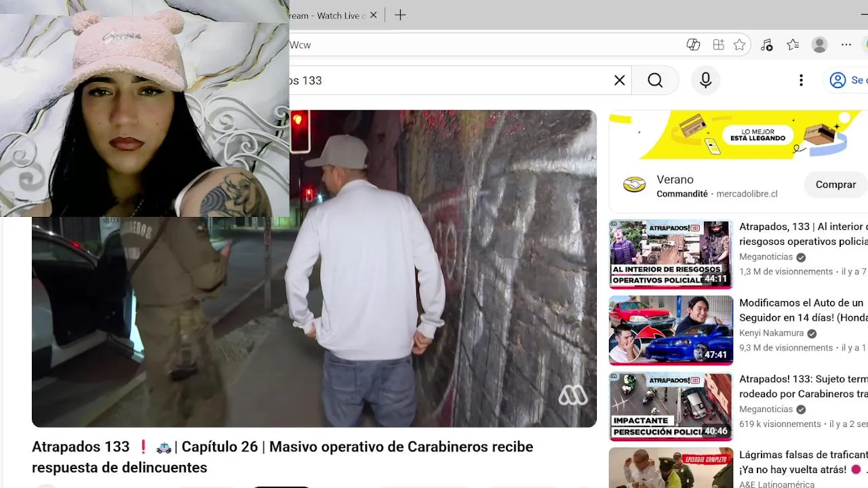The height and width of the screenshot is (488, 868).
Task: Open 'Modificamos el Auto de un' video title
Action: pyautogui.click(x=804, y=310)
